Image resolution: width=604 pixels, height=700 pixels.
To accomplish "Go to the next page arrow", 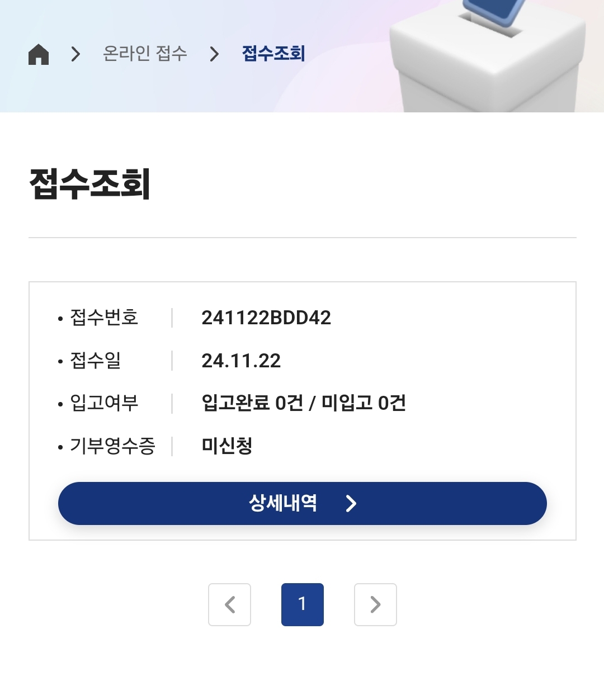I will coord(375,604).
